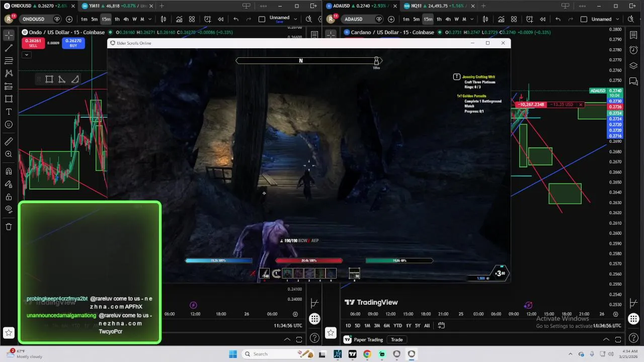Select 4h timeframe in ADAUSD window

click(448, 19)
